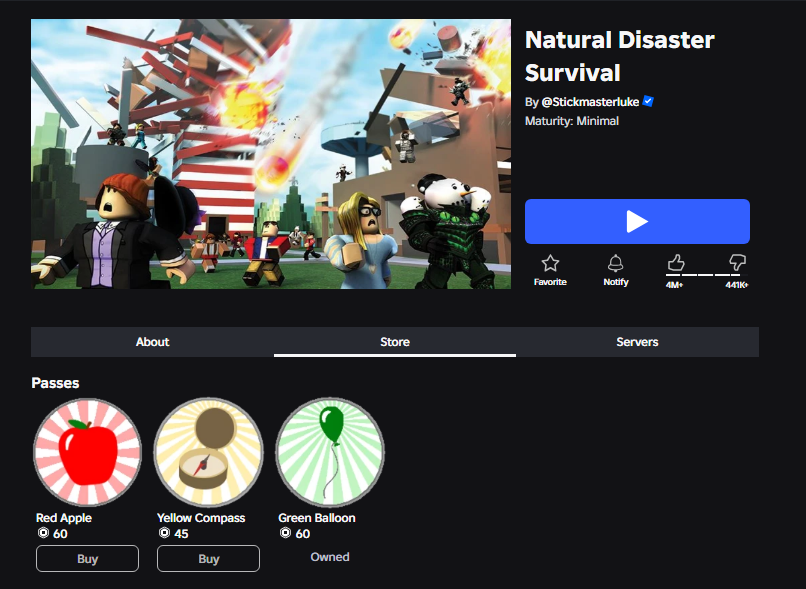This screenshot has width=806, height=589.
Task: Click the like/dislike vote ratio bar
Action: (x=706, y=275)
